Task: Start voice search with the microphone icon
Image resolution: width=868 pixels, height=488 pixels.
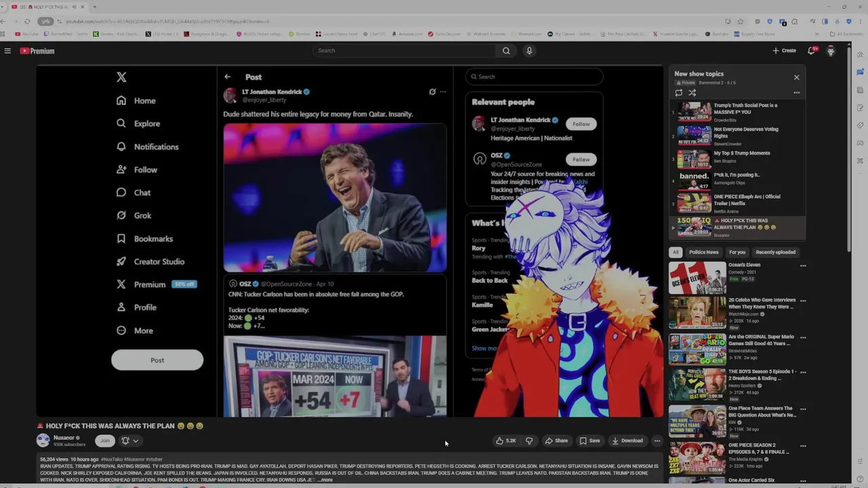Action: click(529, 51)
